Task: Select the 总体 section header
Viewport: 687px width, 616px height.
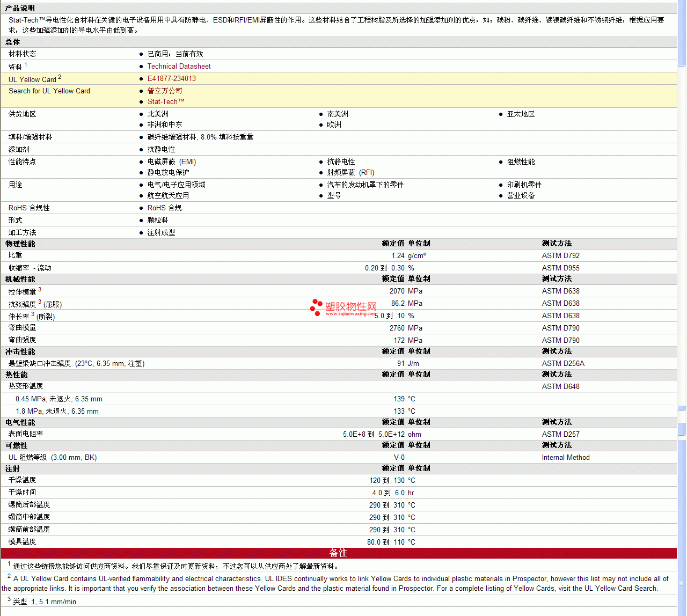Action: [x=13, y=42]
